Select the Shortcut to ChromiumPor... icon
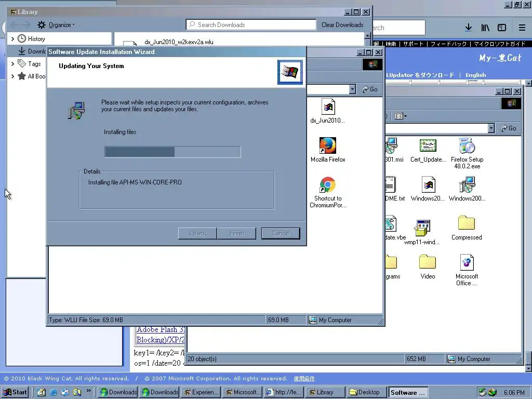Screen dimensions: 532x399 tap(328, 192)
